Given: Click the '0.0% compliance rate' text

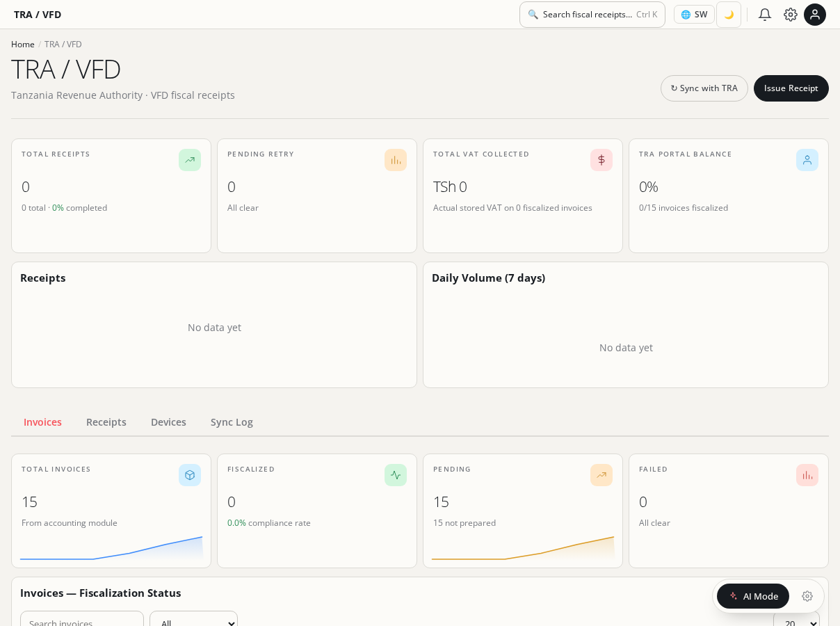Looking at the screenshot, I should point(269,523).
